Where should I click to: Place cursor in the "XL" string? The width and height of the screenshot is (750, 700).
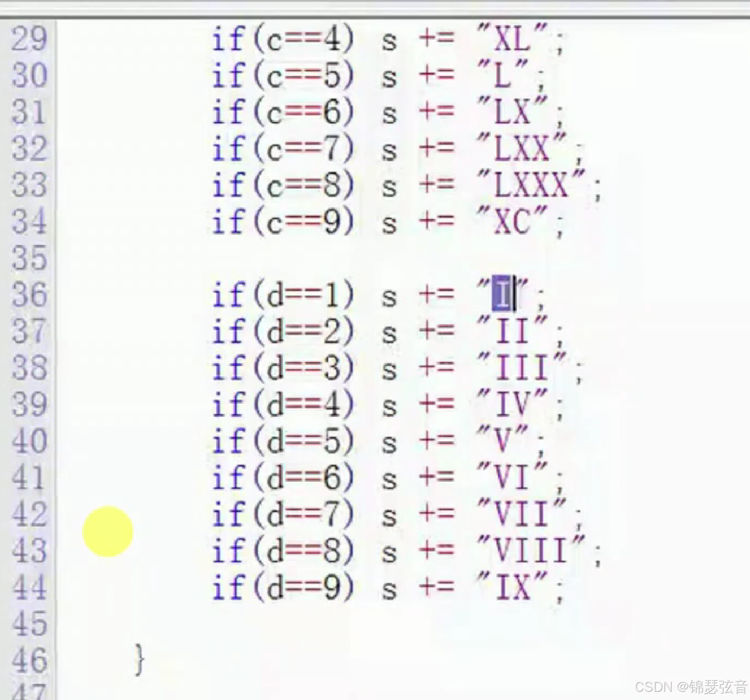point(513,39)
